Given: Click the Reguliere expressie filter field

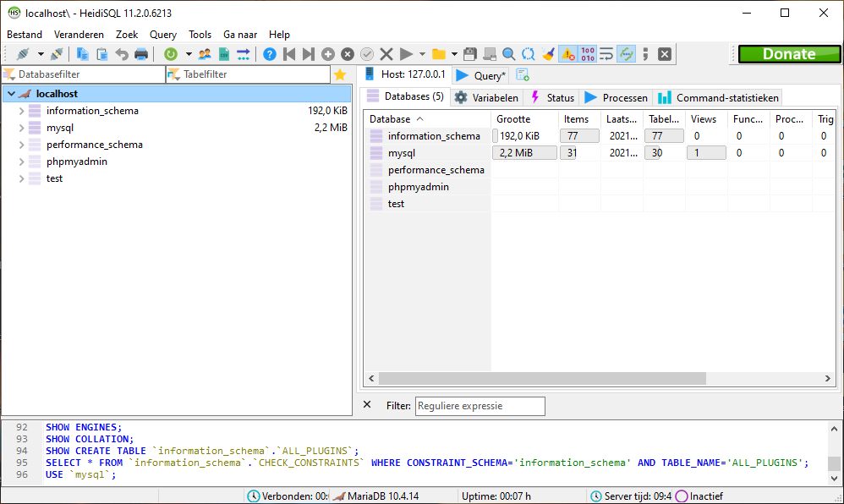Looking at the screenshot, I should (x=480, y=406).
